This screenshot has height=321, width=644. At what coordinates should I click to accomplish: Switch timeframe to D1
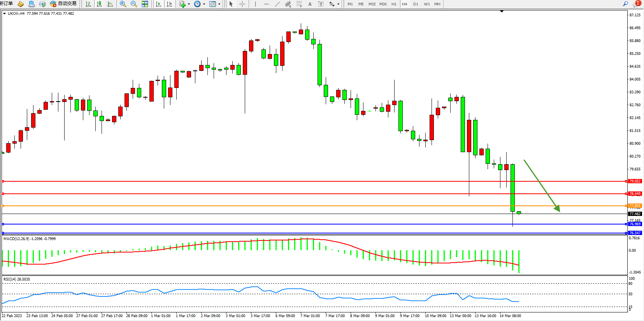(416, 4)
